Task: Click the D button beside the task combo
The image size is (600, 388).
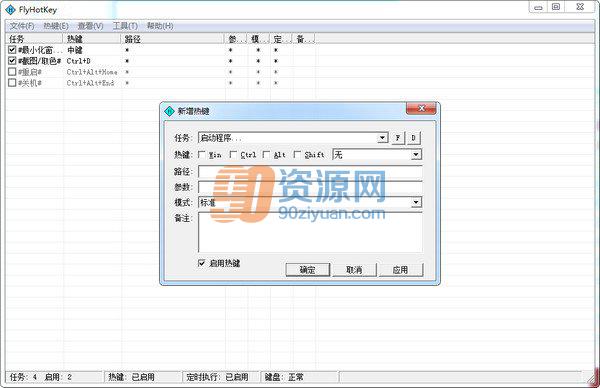Action: [x=414, y=138]
